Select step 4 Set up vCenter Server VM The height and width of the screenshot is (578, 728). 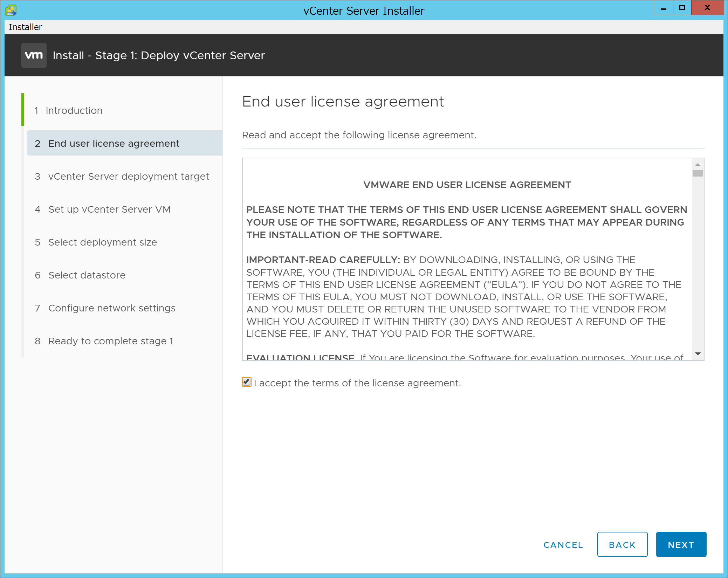point(103,209)
